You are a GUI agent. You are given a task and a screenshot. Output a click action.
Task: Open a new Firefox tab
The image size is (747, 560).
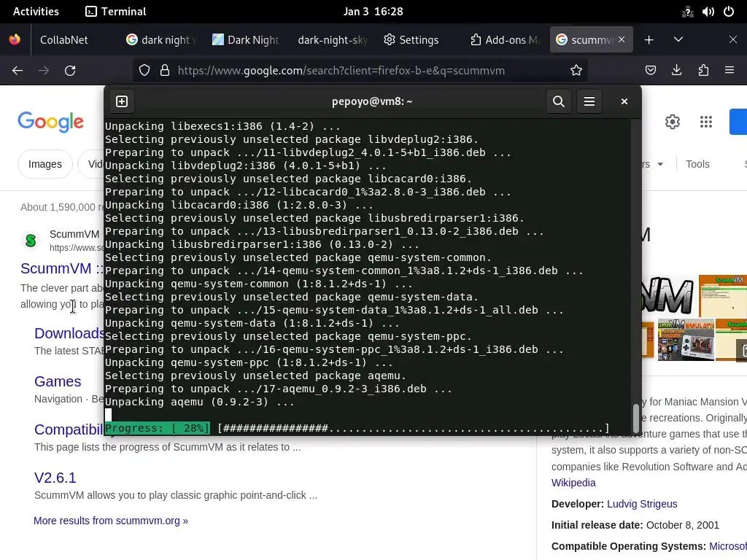(649, 40)
